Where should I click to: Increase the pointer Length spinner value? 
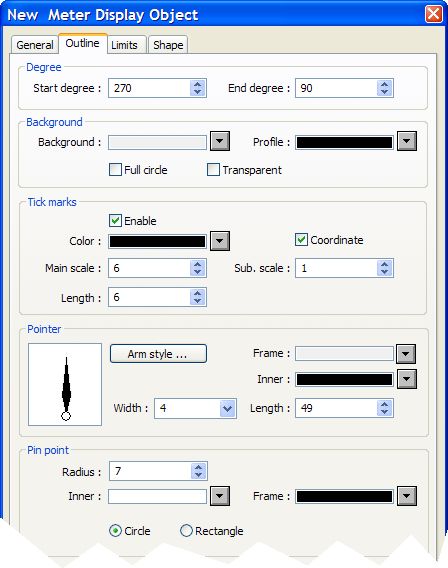[384, 404]
